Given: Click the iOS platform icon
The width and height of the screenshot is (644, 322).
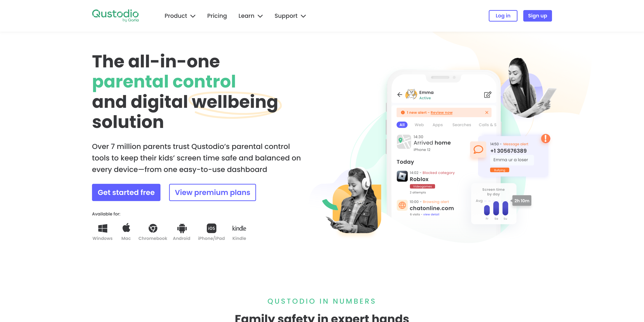Looking at the screenshot, I should point(211,227).
